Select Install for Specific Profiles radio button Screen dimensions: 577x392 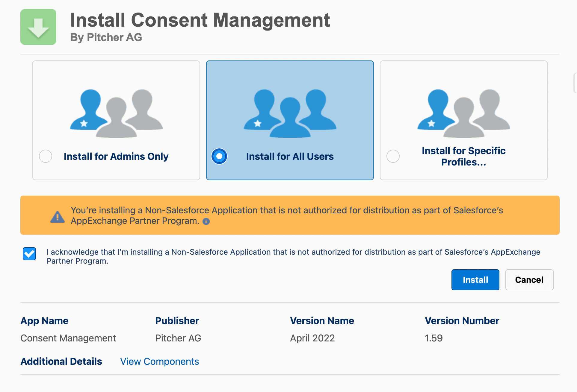coord(393,156)
